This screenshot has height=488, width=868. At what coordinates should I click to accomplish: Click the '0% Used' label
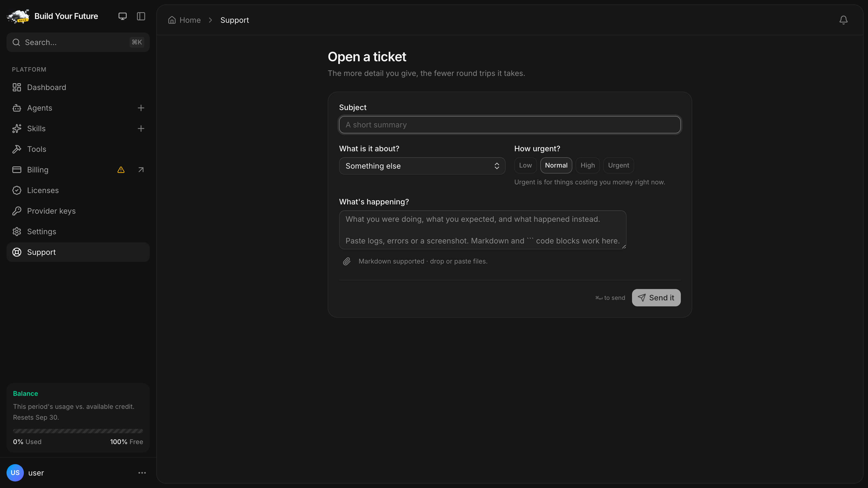(27, 442)
